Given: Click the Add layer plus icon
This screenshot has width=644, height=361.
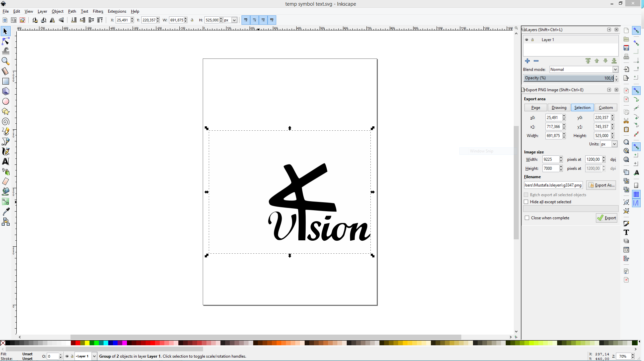Looking at the screenshot, I should point(527,61).
